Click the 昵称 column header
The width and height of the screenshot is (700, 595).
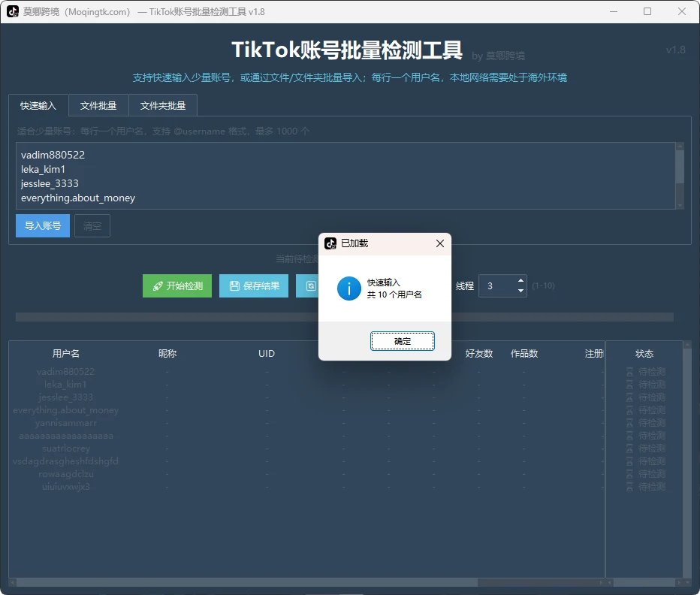click(x=167, y=354)
